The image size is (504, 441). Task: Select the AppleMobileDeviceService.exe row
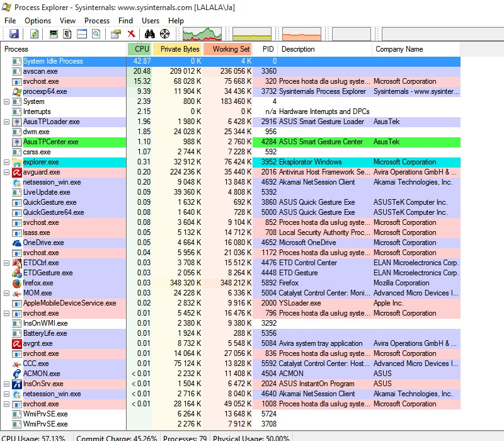point(231,303)
